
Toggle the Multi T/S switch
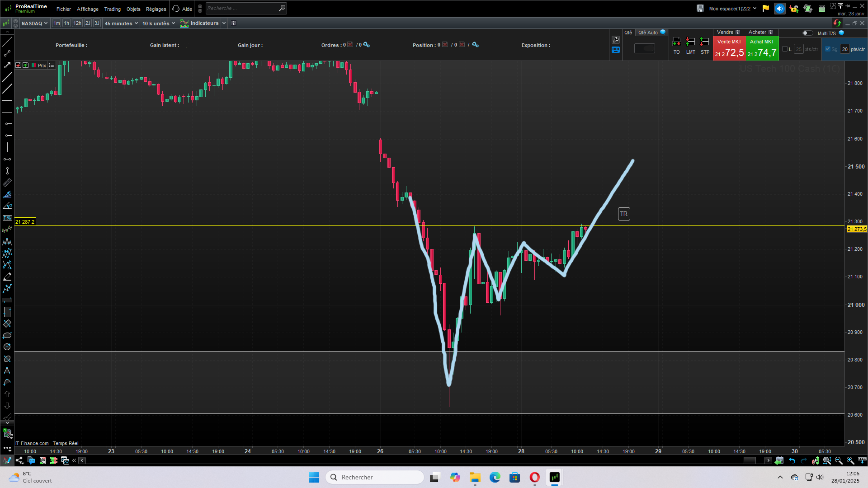click(807, 33)
